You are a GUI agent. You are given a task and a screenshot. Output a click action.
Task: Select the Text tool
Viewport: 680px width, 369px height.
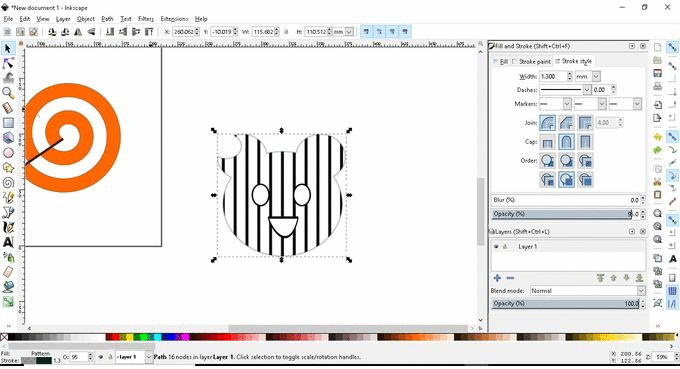pos(8,242)
